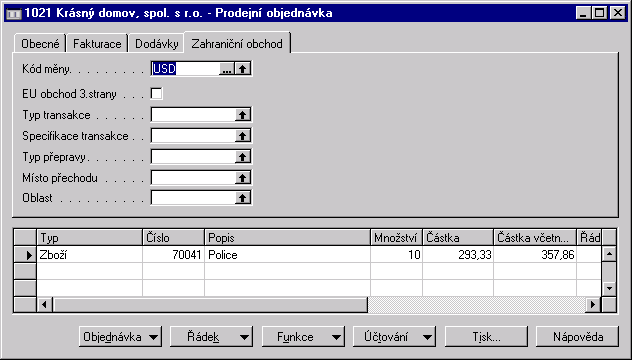632x360 pixels.
Task: Click the Popis column header
Action: click(x=287, y=238)
